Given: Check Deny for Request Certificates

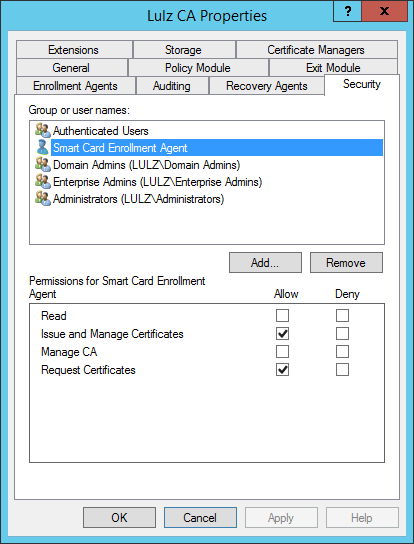Looking at the screenshot, I should click(342, 370).
